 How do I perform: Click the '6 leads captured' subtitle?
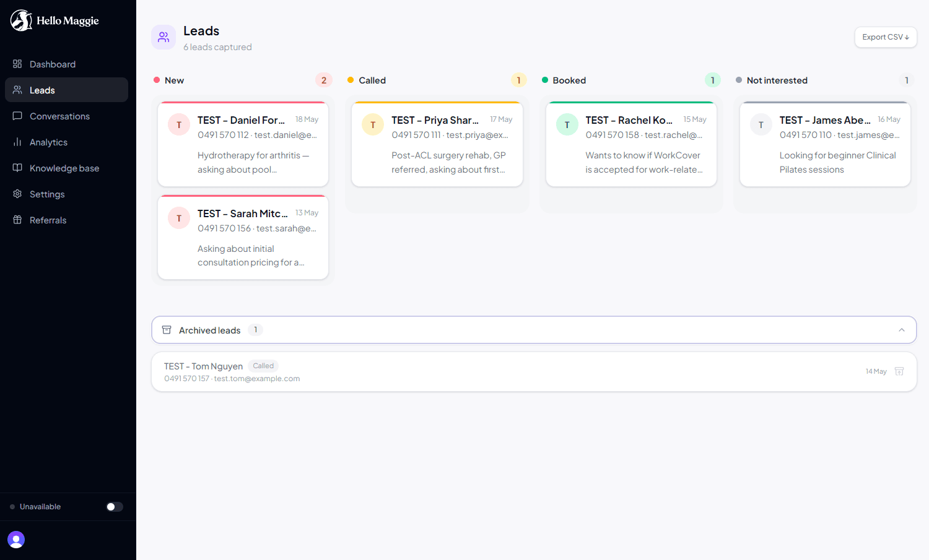pyautogui.click(x=217, y=47)
